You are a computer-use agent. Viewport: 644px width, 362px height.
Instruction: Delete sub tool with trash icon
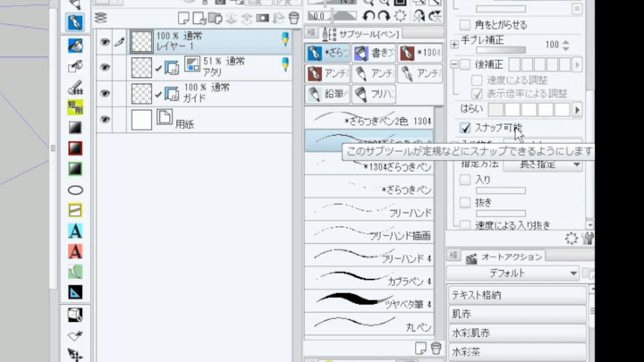click(436, 348)
